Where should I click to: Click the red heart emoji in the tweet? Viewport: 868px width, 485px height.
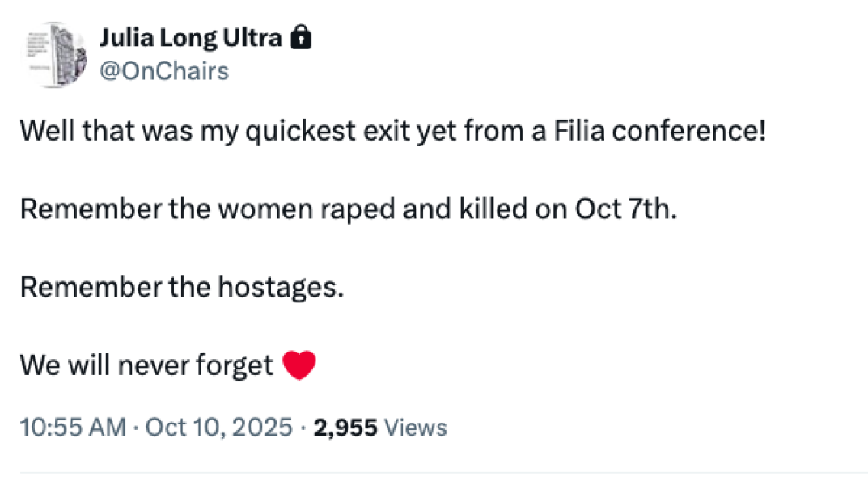click(x=300, y=364)
